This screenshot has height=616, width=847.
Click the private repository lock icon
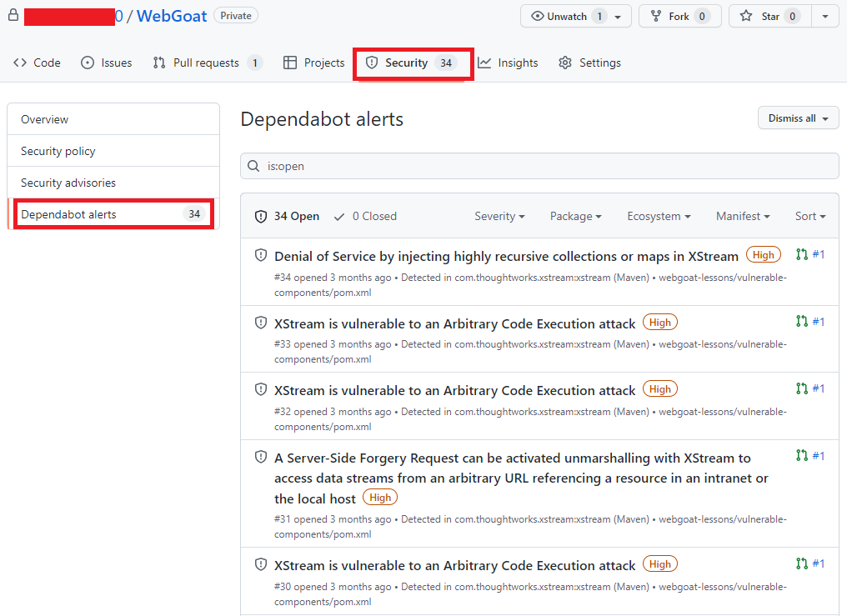pyautogui.click(x=13, y=15)
